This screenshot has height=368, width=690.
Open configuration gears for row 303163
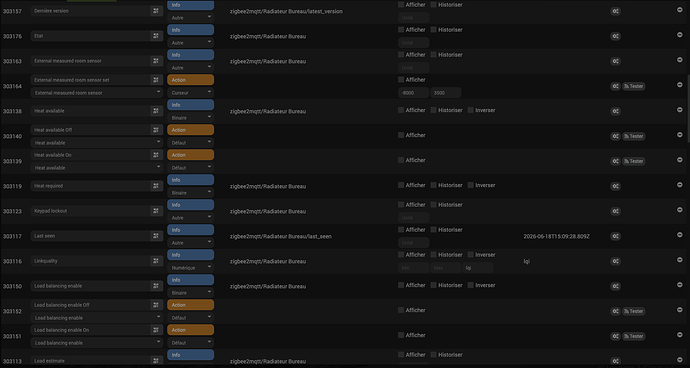coord(616,62)
